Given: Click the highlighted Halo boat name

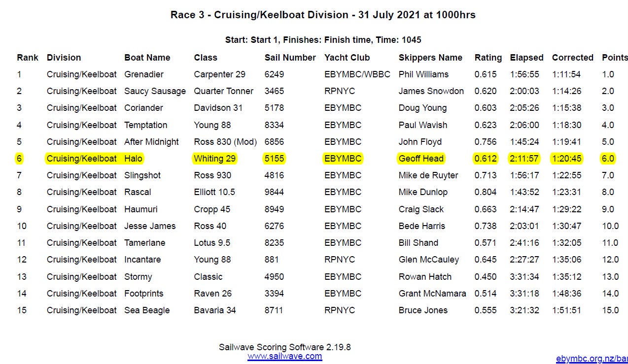Looking at the screenshot, I should (134, 159).
